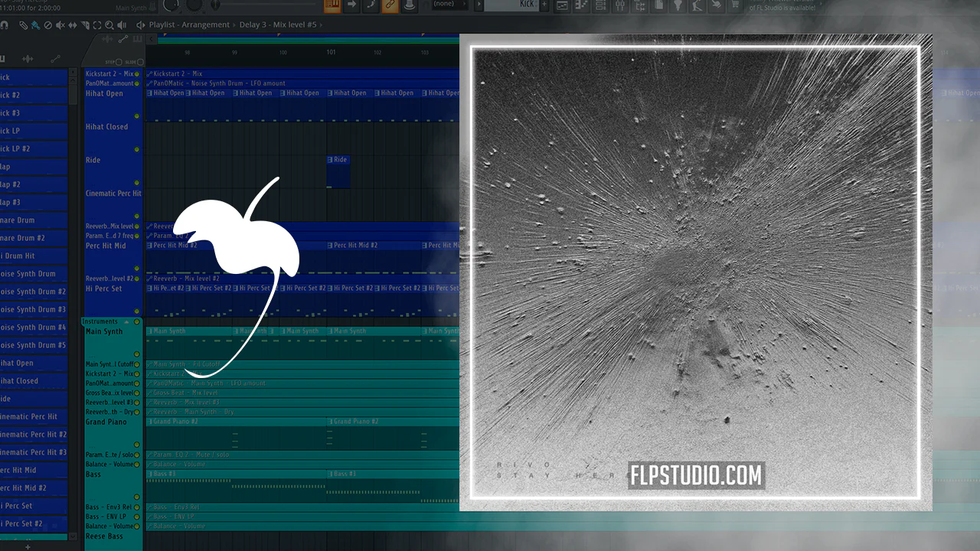Click the Cinematic Perc Hit track name
Image resolution: width=980 pixels, height=551 pixels.
click(113, 194)
